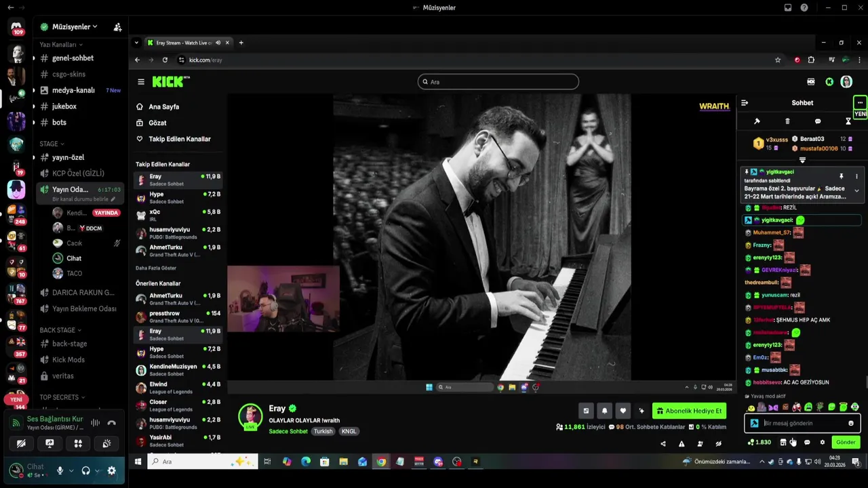Share your screen in Discord
The width and height of the screenshot is (868, 488).
[x=50, y=443]
